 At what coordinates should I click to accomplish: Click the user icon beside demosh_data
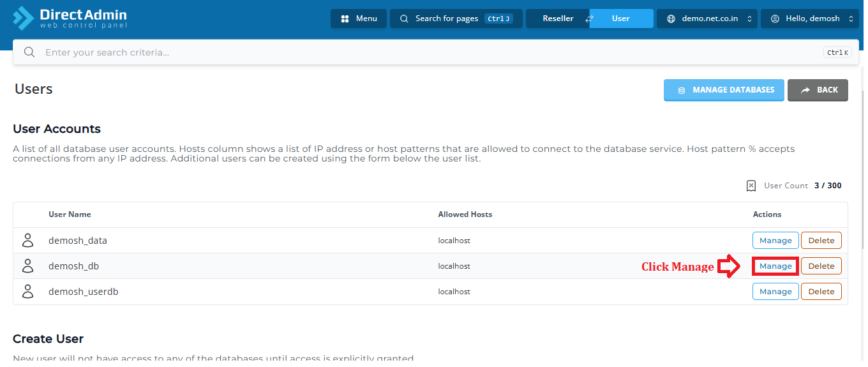[27, 241]
